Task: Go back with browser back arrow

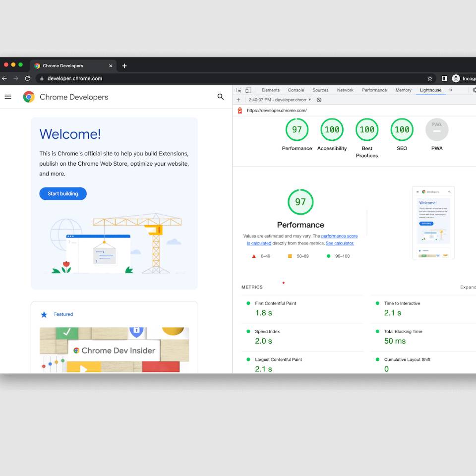Action: point(4,79)
